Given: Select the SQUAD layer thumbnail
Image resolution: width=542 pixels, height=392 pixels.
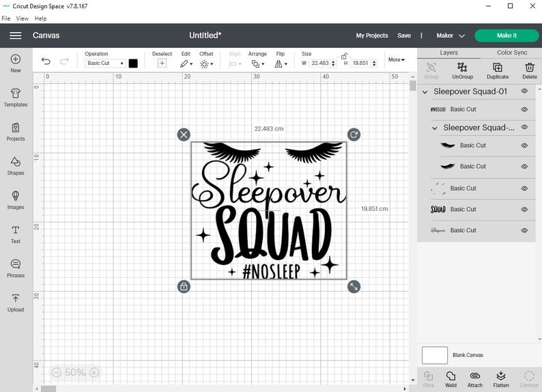Looking at the screenshot, I should (x=438, y=209).
